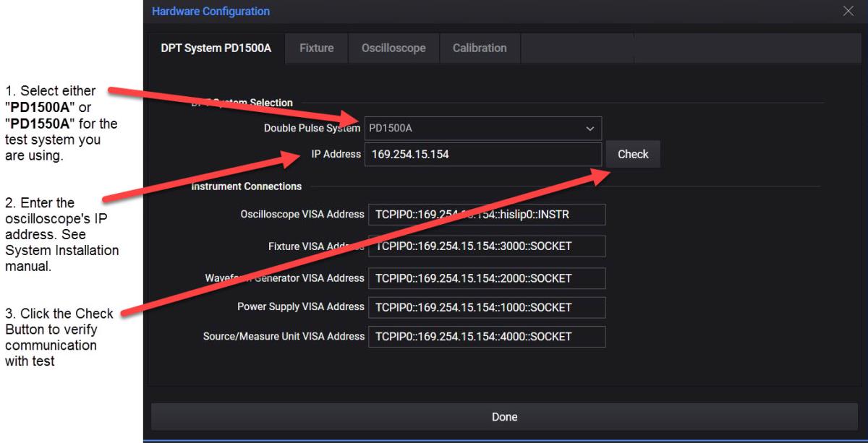Click the Power Supply VISA Address field

[487, 307]
